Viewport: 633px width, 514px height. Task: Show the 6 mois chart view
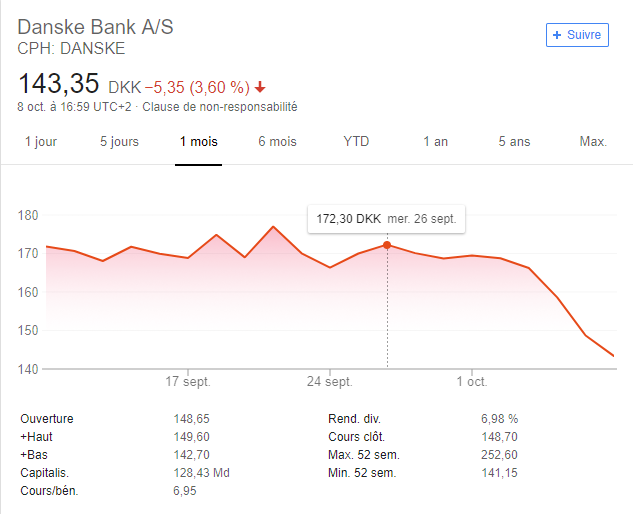[x=277, y=142]
